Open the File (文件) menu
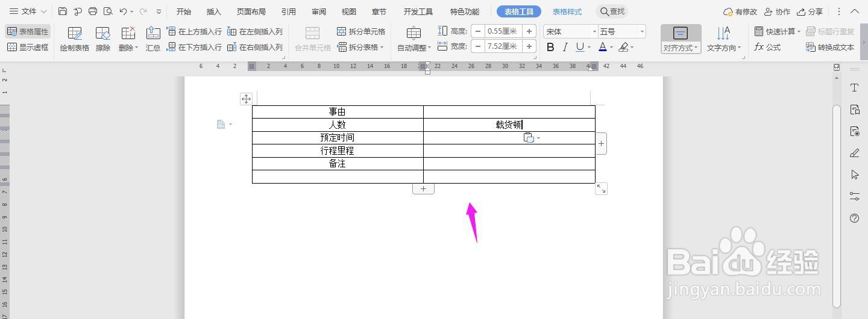 [x=28, y=11]
